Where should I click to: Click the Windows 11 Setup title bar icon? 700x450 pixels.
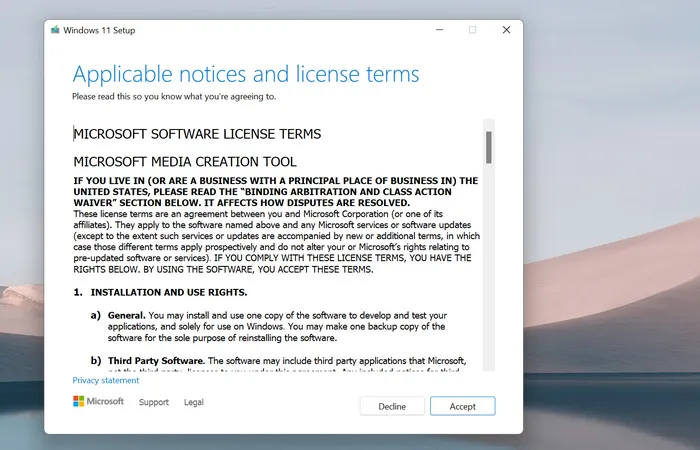(53, 30)
